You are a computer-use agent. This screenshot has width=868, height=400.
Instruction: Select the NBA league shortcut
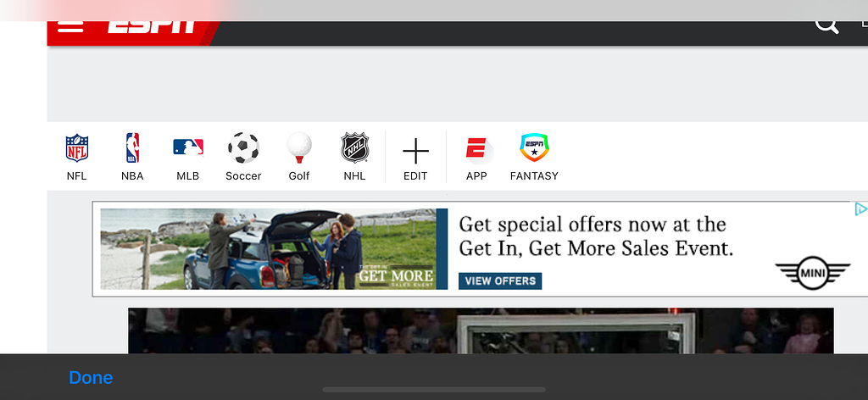click(132, 157)
